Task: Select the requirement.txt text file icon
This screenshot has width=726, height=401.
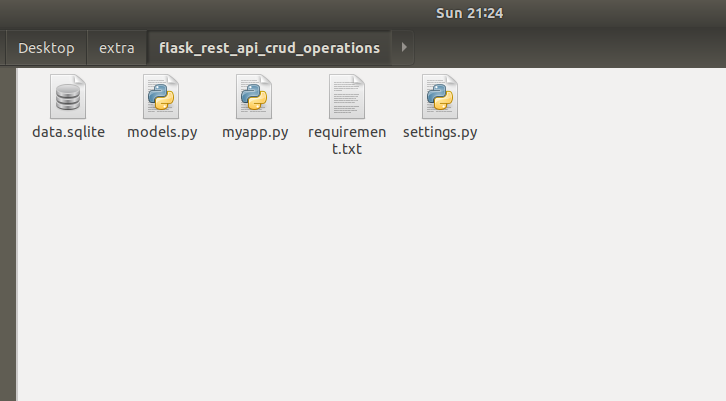Action: point(347,97)
